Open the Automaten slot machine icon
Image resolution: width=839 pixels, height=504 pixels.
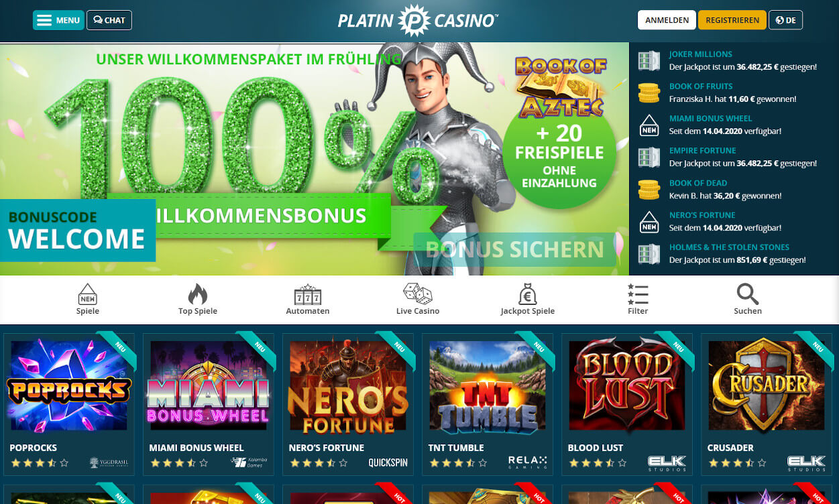coord(308,295)
